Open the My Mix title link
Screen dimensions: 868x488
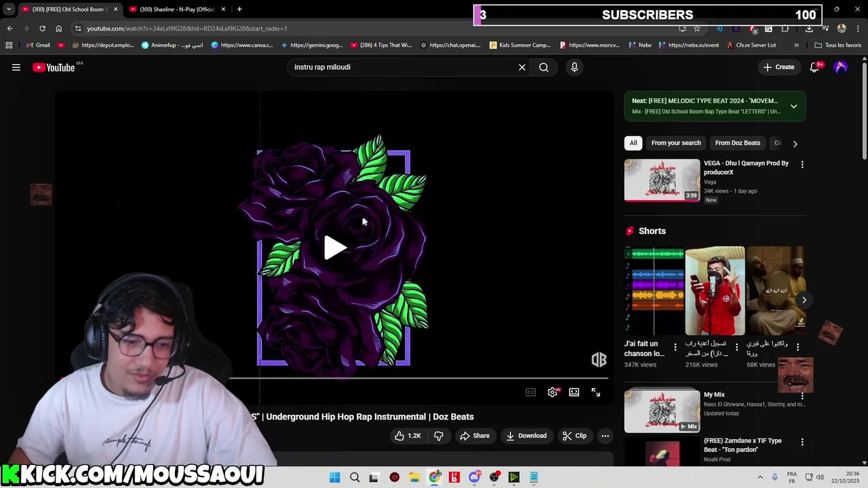[x=714, y=394]
